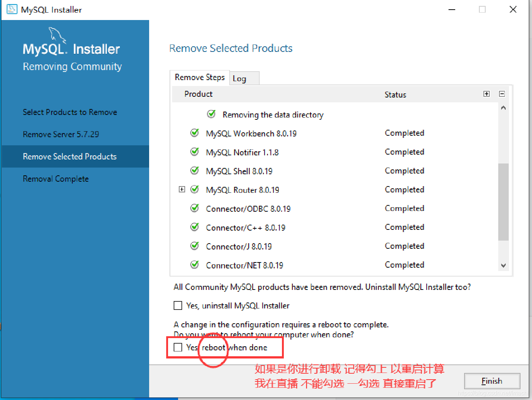Select Remove Server 5.7.29 in the sidebar

coord(61,134)
